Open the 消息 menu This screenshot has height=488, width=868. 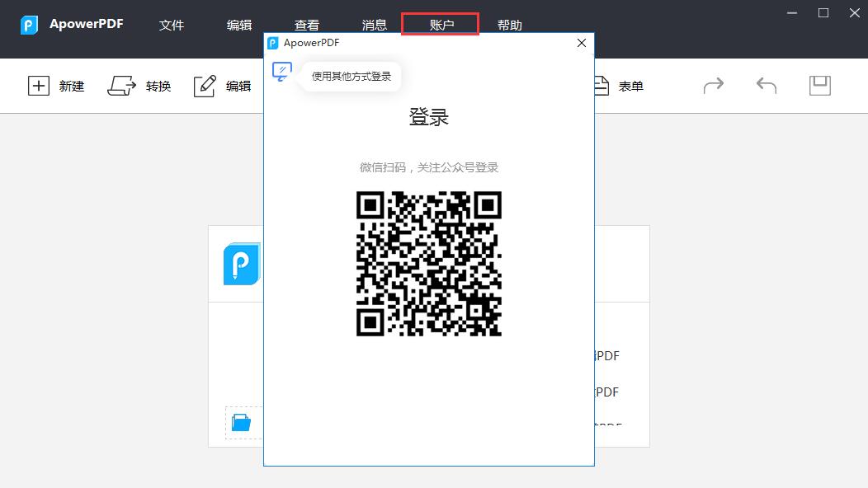[x=375, y=25]
